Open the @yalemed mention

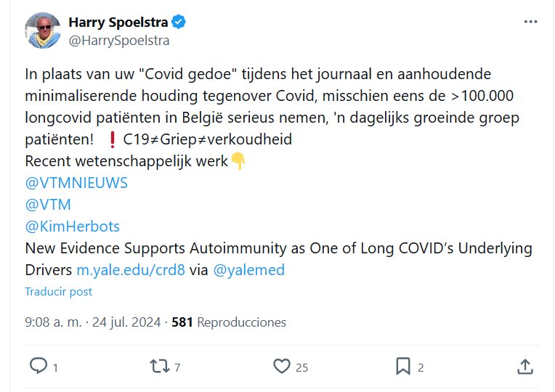click(x=248, y=270)
